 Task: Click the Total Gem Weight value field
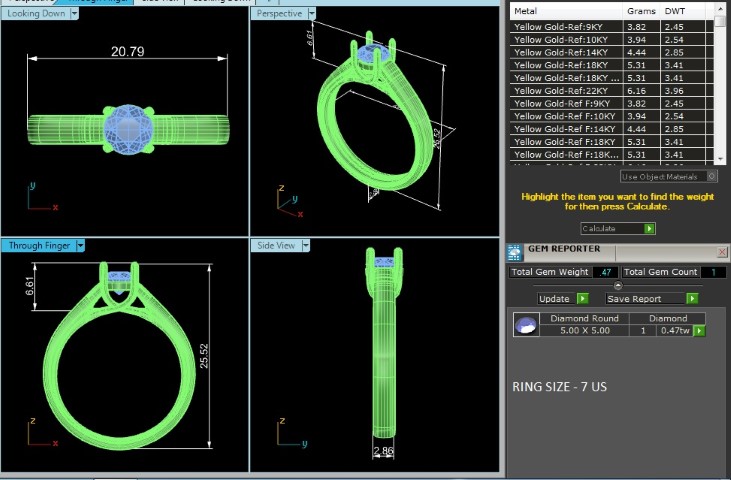pyautogui.click(x=606, y=273)
